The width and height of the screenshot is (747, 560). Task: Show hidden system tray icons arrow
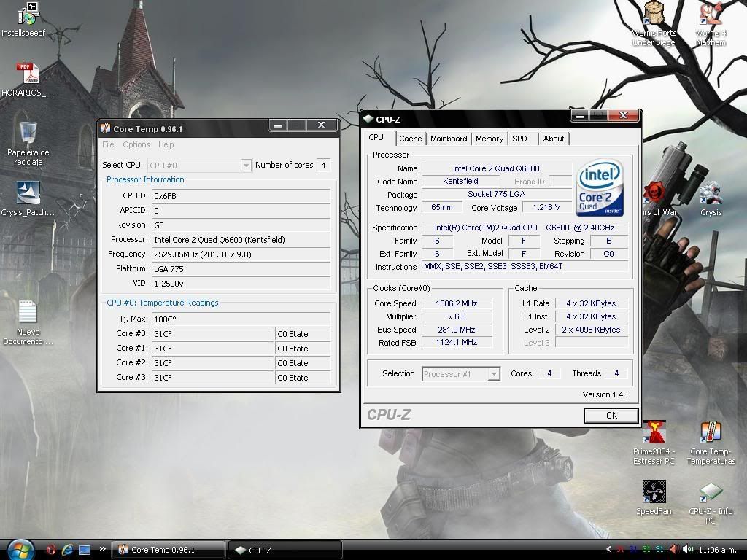608,550
